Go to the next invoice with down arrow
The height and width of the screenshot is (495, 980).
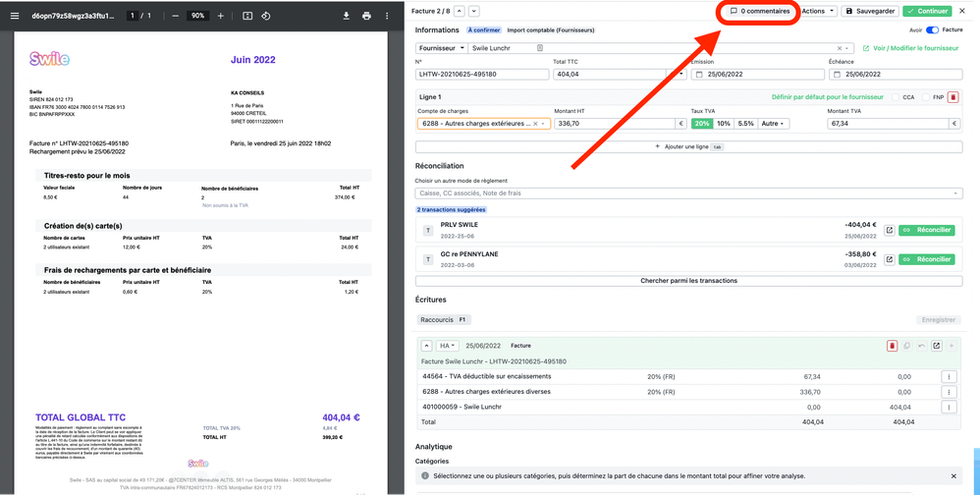coord(474,11)
